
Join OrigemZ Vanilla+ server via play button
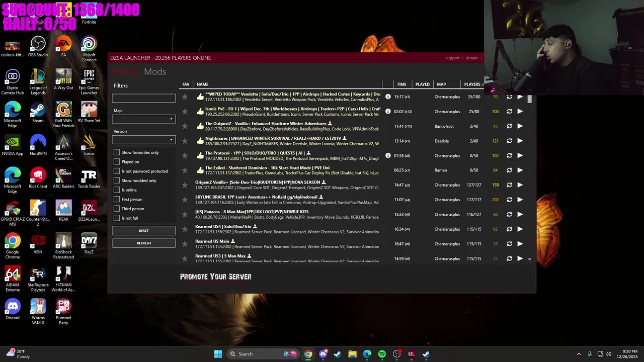click(x=520, y=185)
